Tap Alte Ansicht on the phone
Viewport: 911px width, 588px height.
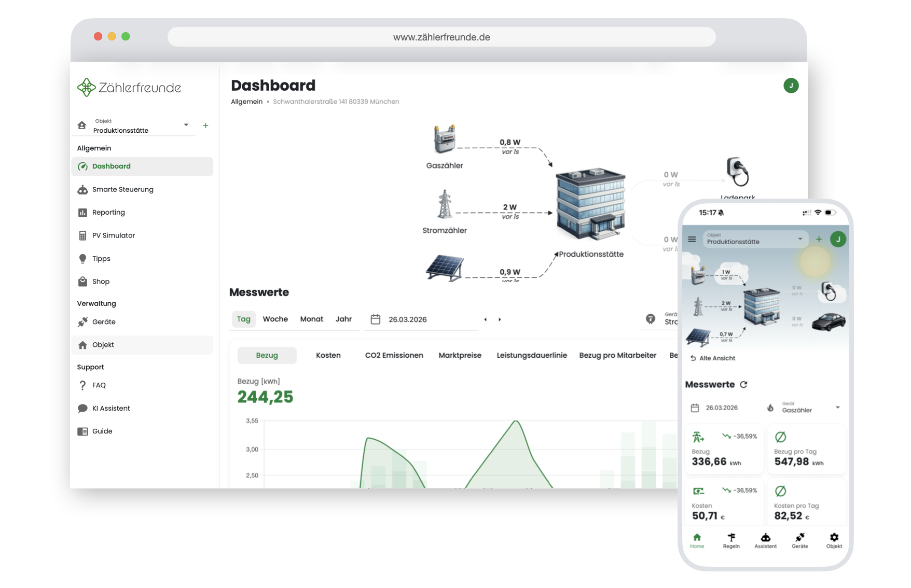tap(713, 358)
